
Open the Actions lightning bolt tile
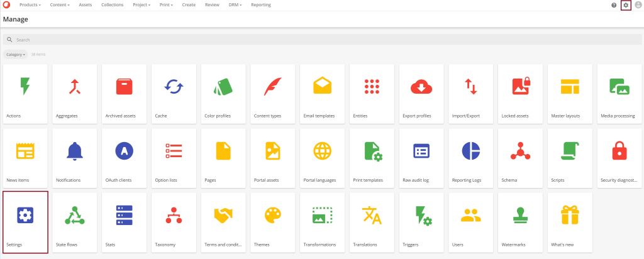[x=25, y=93]
